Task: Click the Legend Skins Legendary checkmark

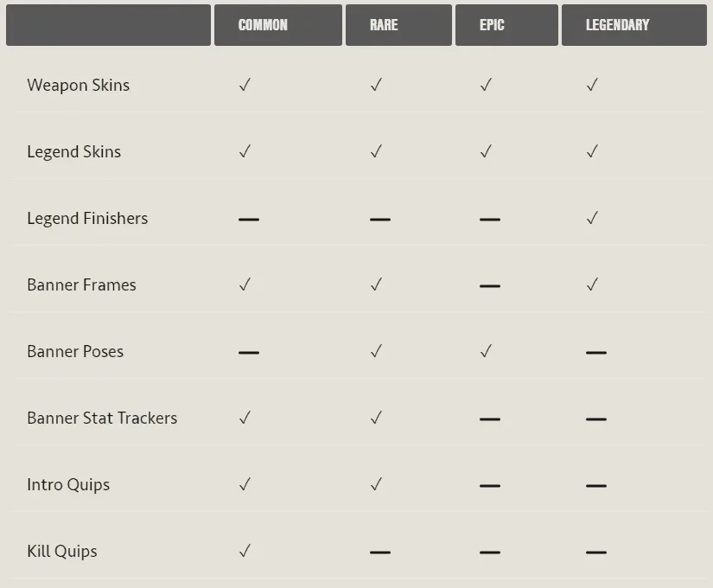Action: point(593,151)
